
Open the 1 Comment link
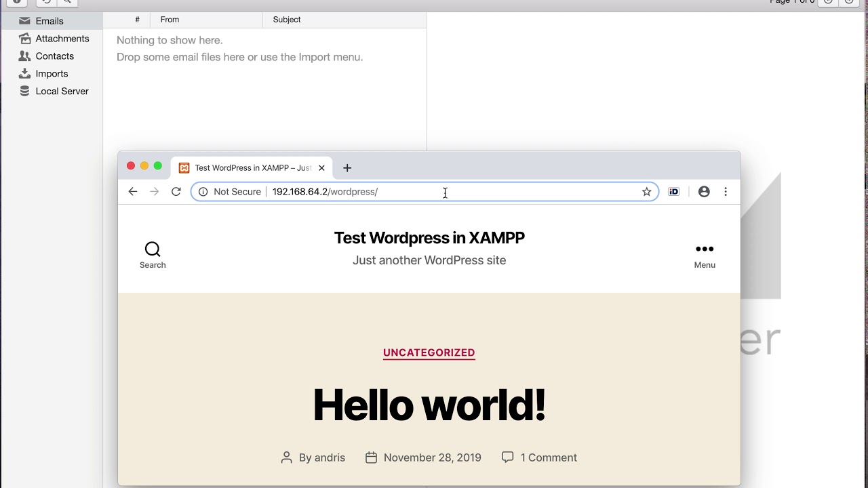(x=549, y=457)
